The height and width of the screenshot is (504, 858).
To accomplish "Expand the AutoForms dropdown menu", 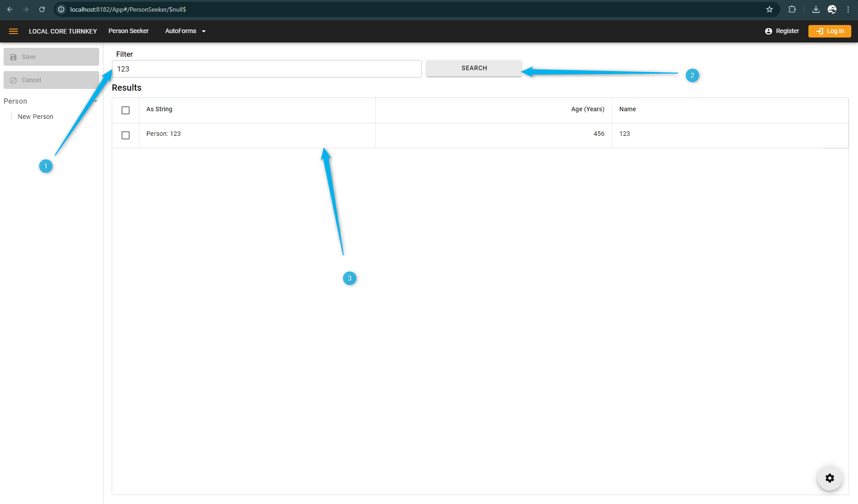I will pos(185,31).
